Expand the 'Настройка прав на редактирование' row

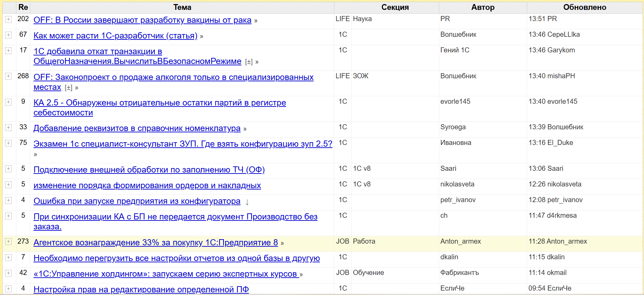(x=9, y=289)
